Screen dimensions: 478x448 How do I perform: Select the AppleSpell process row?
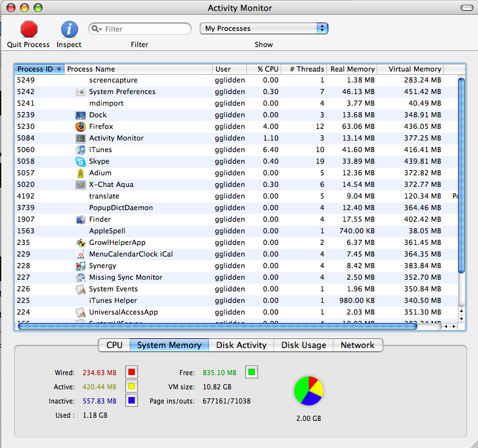coord(236,231)
